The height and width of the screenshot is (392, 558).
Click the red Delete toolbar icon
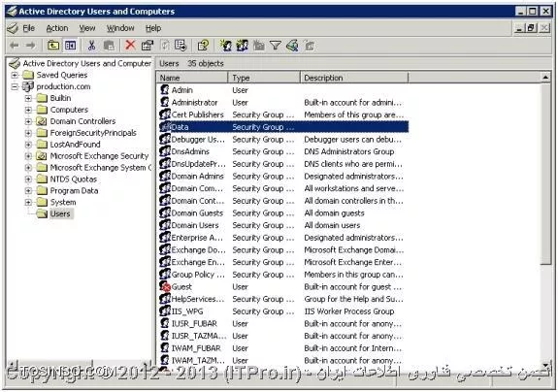point(130,46)
